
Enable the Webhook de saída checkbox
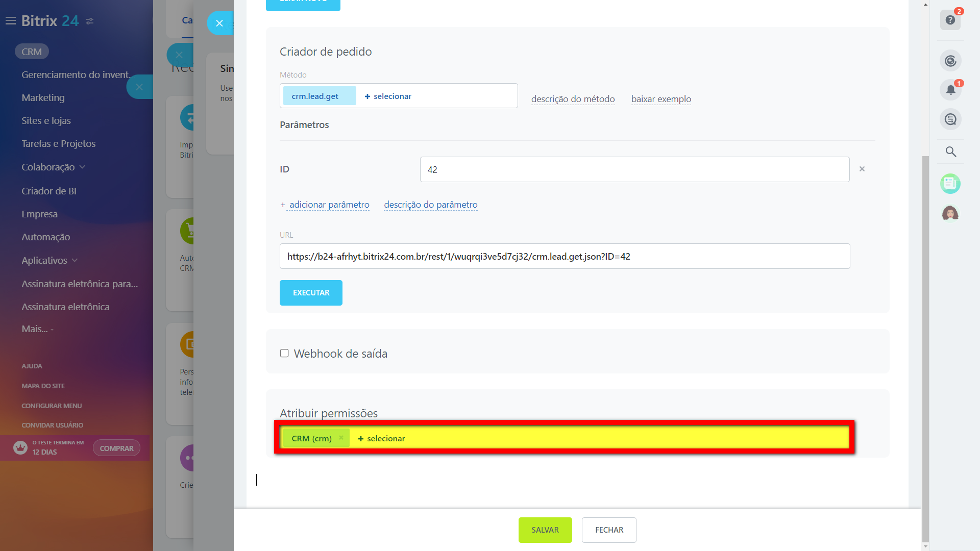coord(284,353)
